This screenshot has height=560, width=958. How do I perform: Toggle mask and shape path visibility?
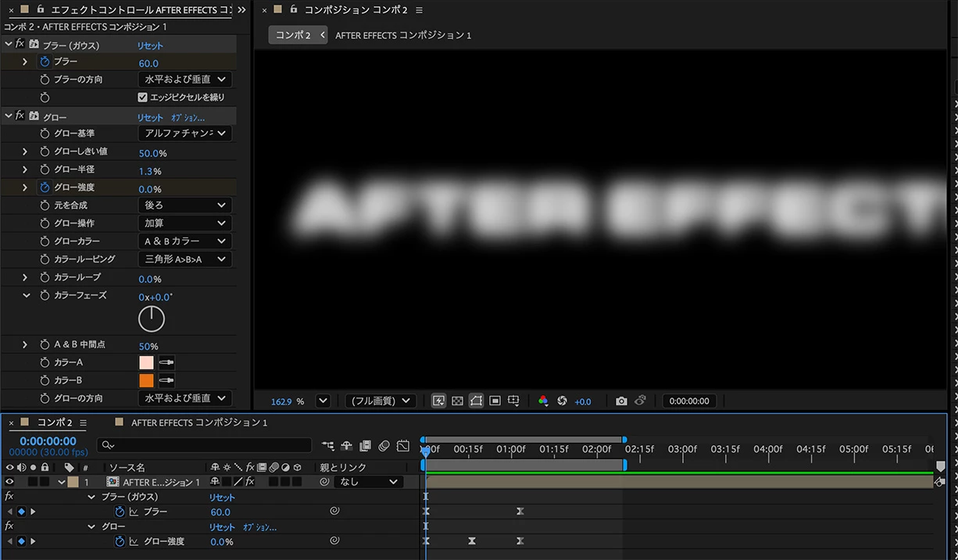[x=477, y=401]
